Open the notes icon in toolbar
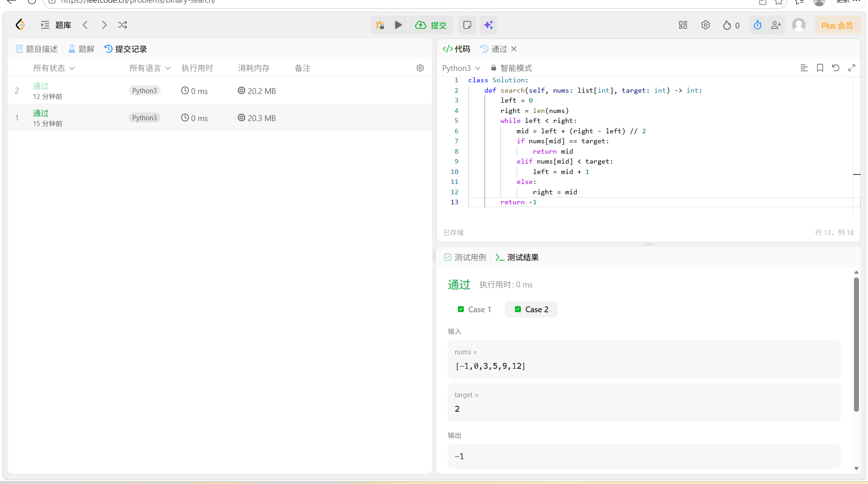This screenshot has height=484, width=868. pos(467,25)
